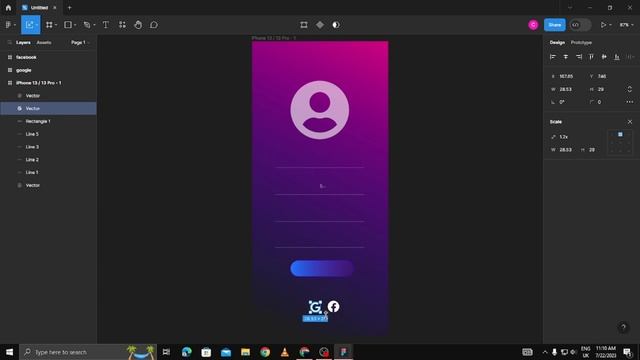
Task: Align selection to the right
Action: (579, 57)
